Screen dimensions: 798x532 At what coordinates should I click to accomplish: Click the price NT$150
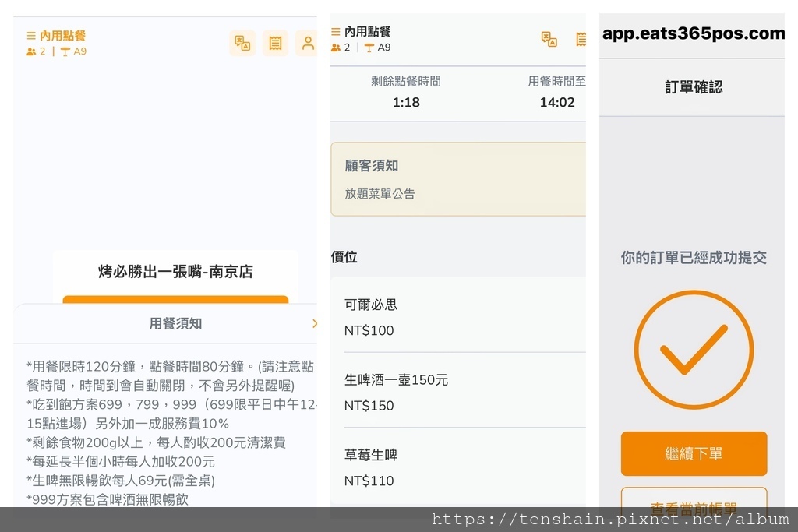[x=369, y=406]
